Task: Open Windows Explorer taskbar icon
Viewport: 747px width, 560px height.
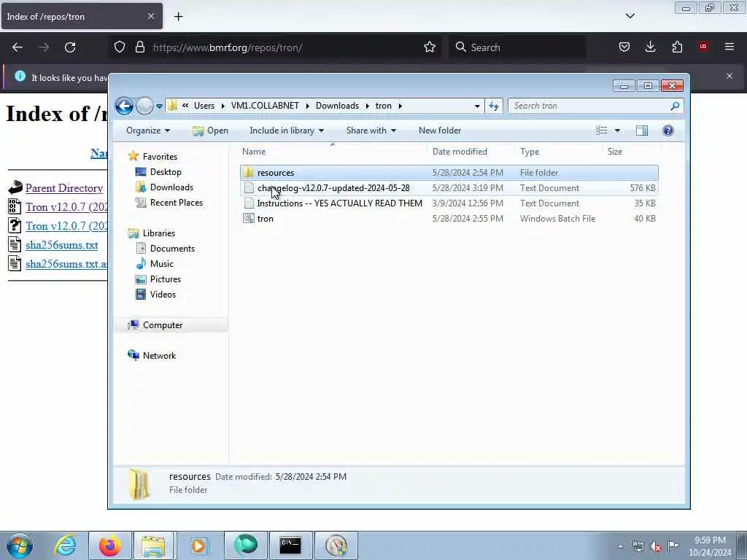Action: click(153, 545)
